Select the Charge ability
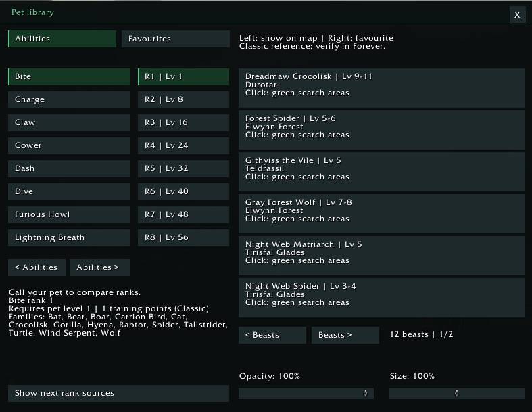Viewport: 532px width, 412px height. pos(69,99)
